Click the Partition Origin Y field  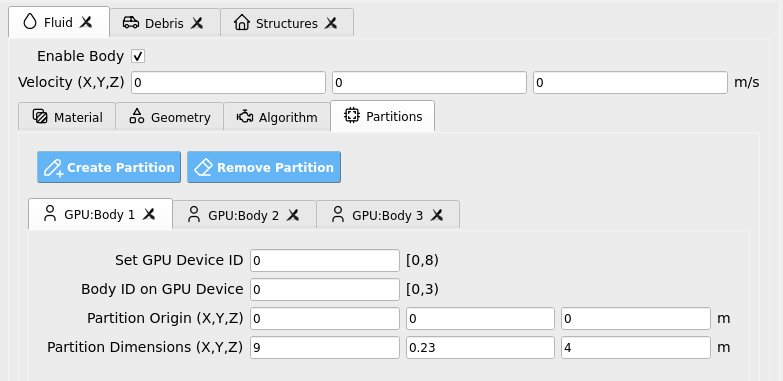[x=480, y=319]
